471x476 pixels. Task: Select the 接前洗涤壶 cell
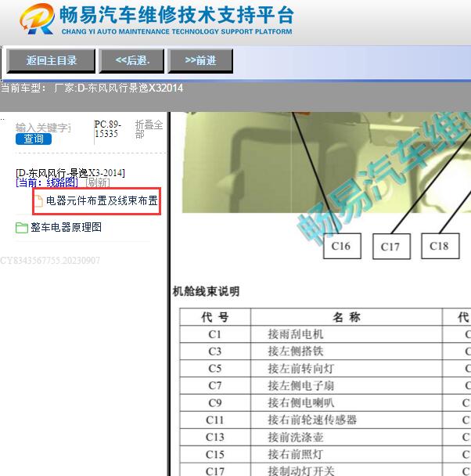[x=346, y=437]
